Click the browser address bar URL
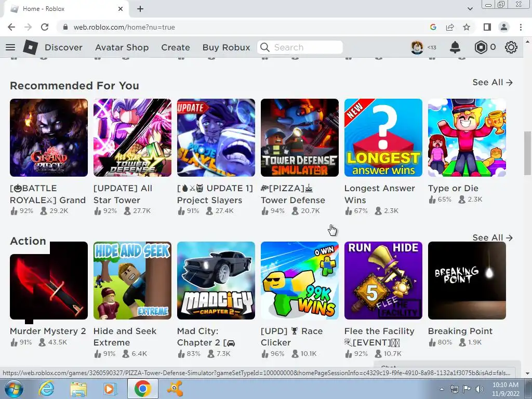The height and width of the screenshot is (399, 532). click(x=124, y=27)
